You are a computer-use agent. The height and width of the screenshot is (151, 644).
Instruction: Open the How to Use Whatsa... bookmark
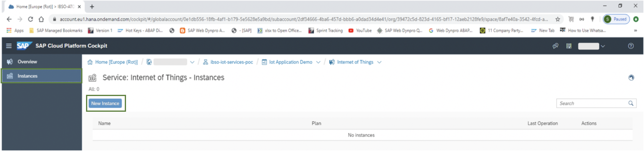click(583, 31)
